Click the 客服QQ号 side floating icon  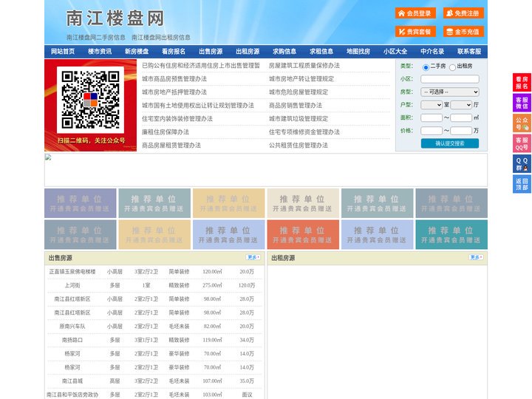tap(522, 143)
